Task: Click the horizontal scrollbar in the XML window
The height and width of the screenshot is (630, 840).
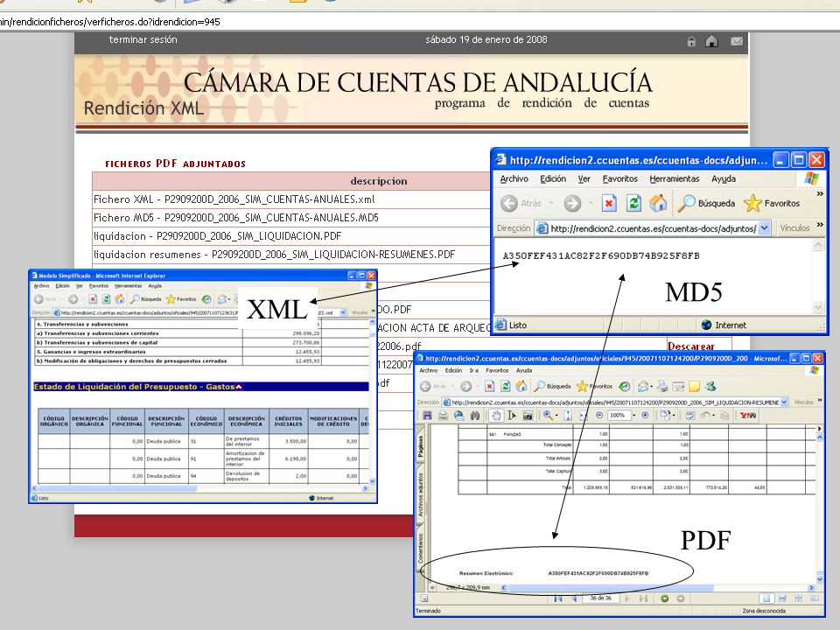Action: tap(200, 488)
